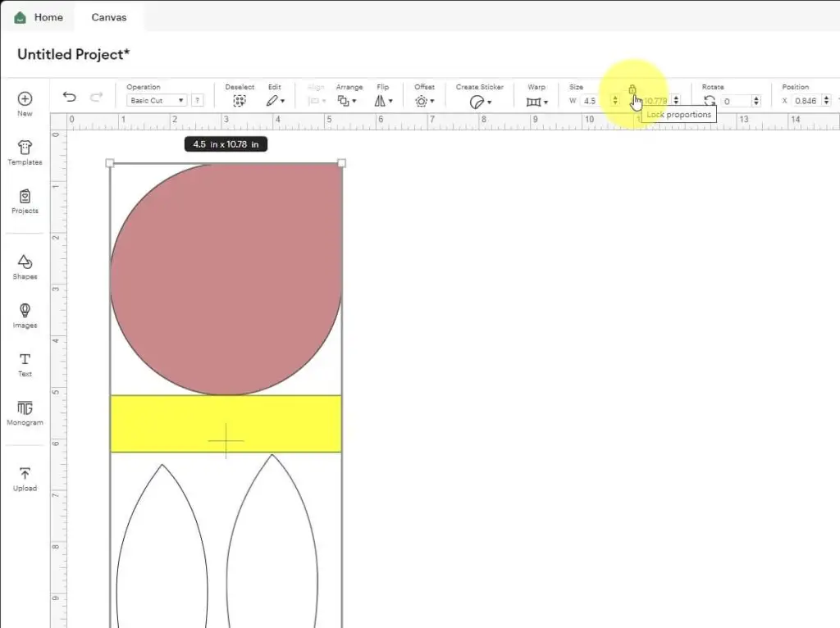The image size is (840, 628).
Task: Switch to the Canvas tab
Action: click(x=109, y=17)
